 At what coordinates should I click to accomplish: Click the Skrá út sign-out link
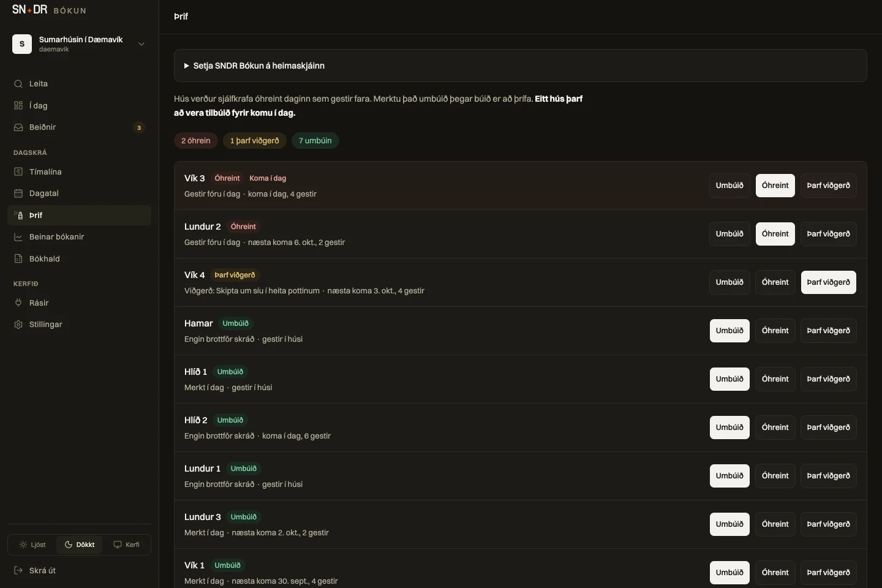point(79,571)
